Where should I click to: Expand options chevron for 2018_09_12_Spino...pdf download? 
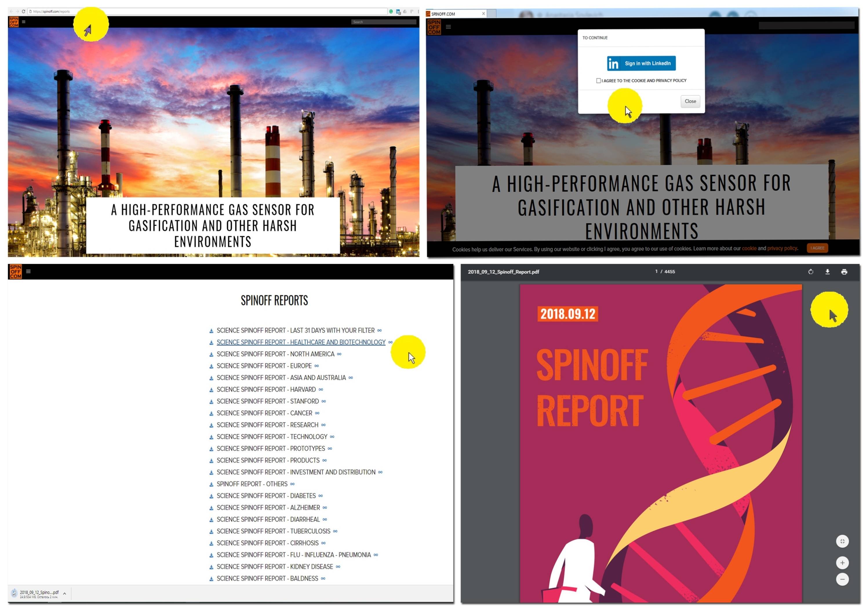coord(65,594)
